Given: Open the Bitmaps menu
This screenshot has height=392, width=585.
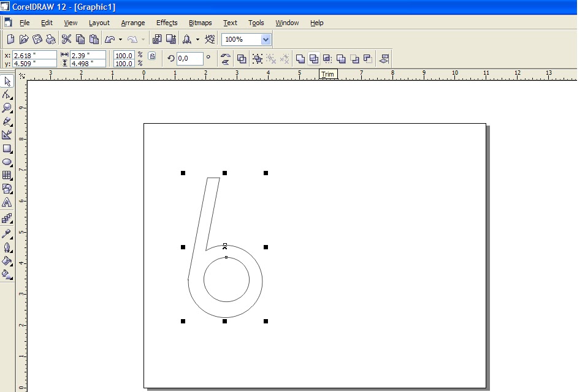Looking at the screenshot, I should click(x=200, y=23).
